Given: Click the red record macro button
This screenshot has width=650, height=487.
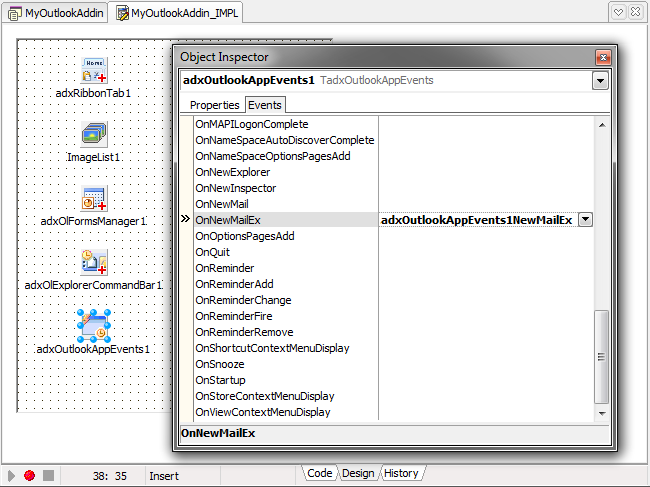Looking at the screenshot, I should [29, 475].
